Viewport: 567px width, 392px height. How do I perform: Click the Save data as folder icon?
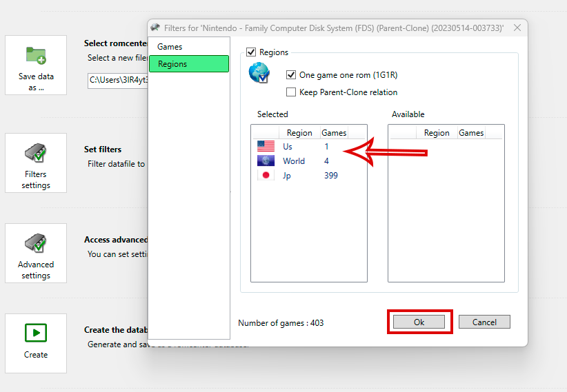click(36, 56)
